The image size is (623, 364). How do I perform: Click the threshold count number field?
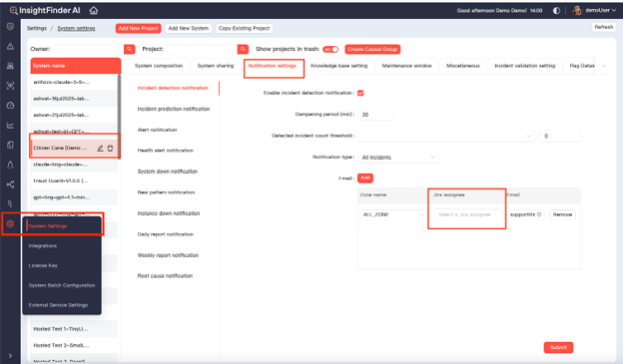560,136
